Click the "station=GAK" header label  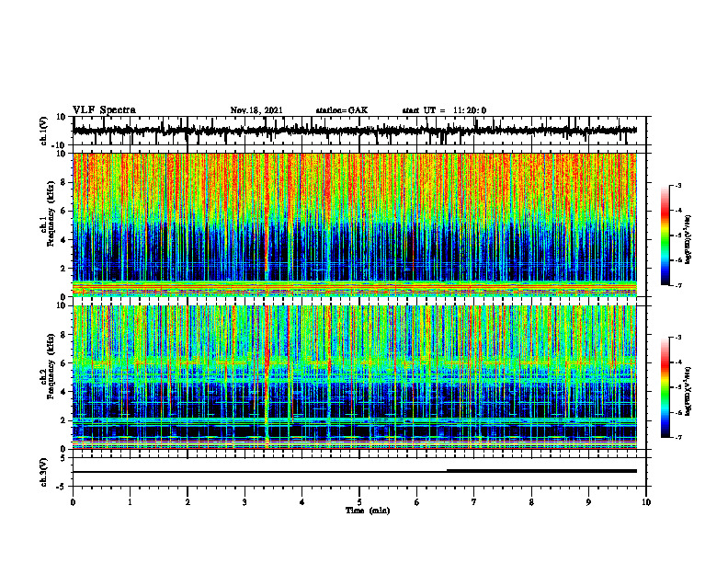(x=342, y=110)
